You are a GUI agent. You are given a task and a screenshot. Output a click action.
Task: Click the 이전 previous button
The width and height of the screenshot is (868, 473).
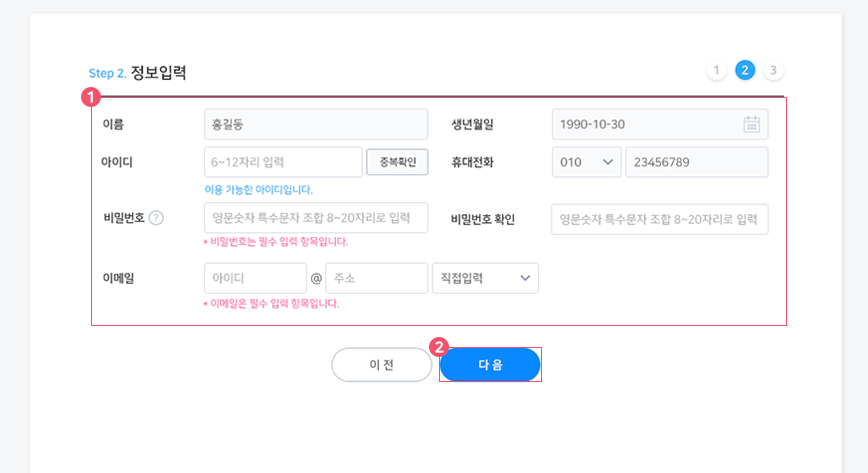pos(381,364)
